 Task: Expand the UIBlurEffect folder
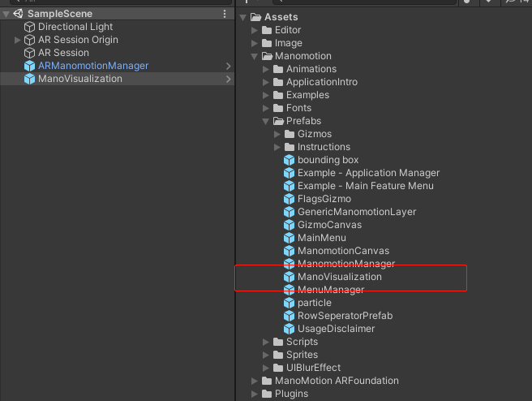(x=266, y=368)
